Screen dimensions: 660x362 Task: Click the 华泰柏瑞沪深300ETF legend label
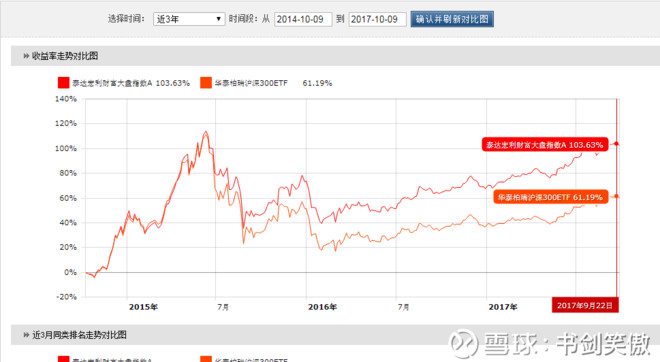point(251,83)
